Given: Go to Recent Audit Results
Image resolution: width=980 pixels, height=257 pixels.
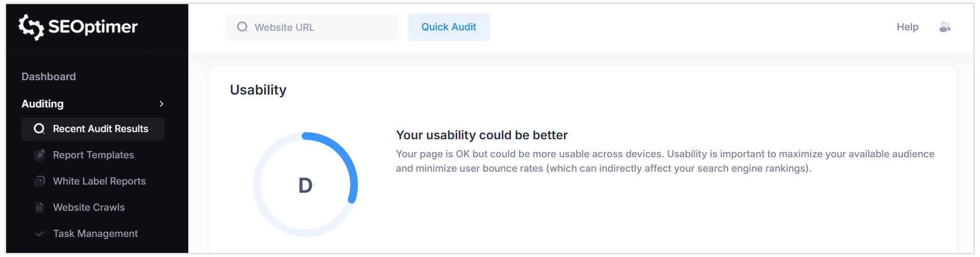Looking at the screenshot, I should [101, 129].
